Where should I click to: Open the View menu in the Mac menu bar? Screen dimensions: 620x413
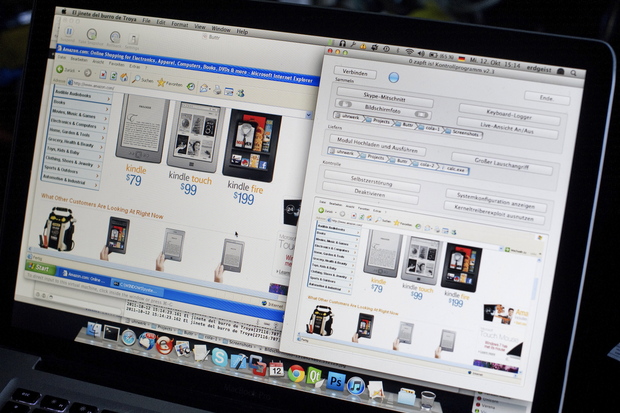200,27
